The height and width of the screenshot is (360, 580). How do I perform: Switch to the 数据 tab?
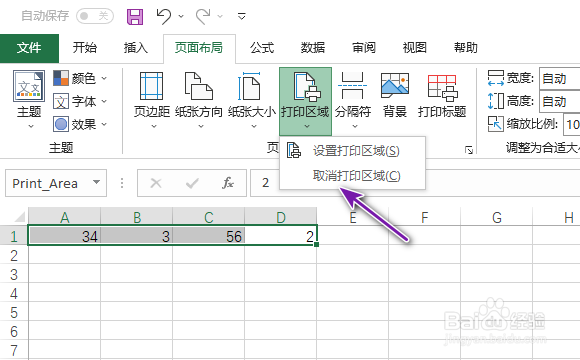coord(313,48)
